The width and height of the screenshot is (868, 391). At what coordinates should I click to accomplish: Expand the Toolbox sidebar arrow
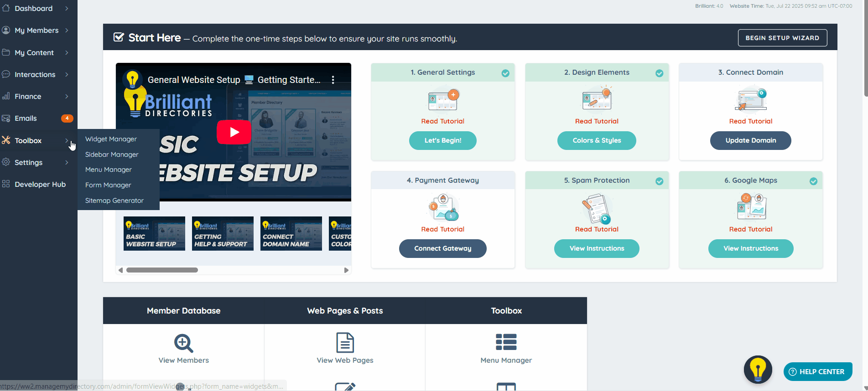67,140
